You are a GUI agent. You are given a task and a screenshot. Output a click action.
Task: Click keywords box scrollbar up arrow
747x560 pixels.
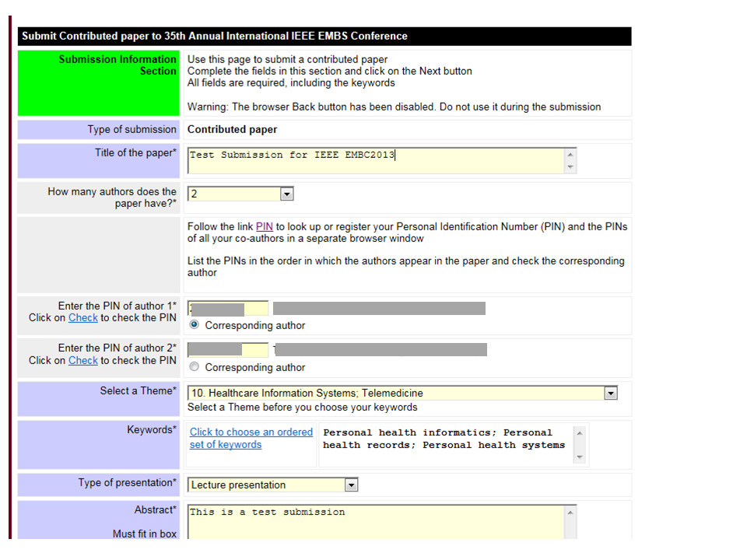[x=579, y=433]
